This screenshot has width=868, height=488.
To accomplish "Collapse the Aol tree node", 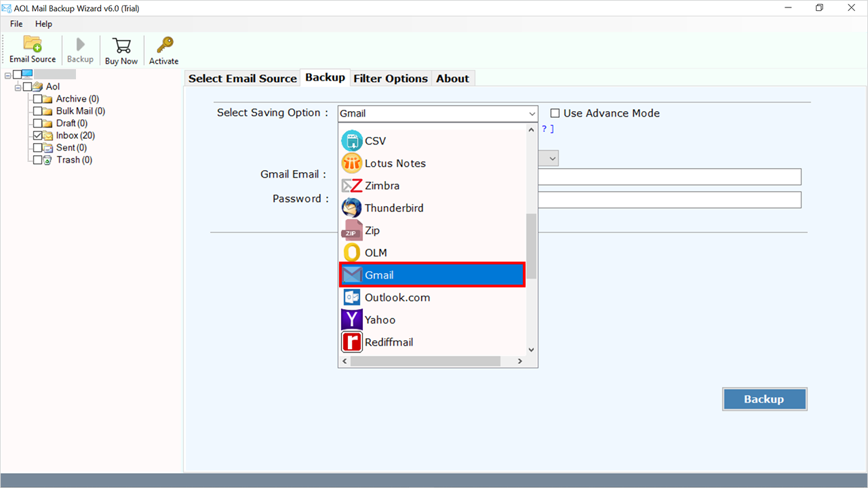I will point(18,87).
